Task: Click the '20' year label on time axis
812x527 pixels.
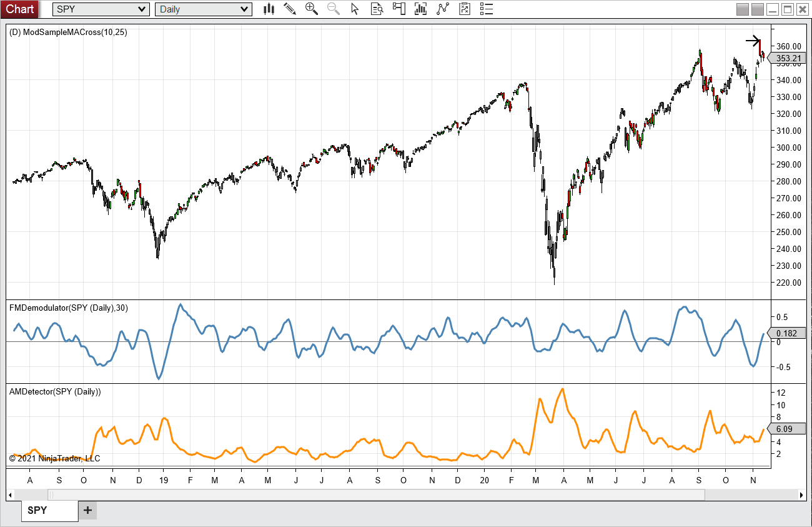Action: (485, 480)
